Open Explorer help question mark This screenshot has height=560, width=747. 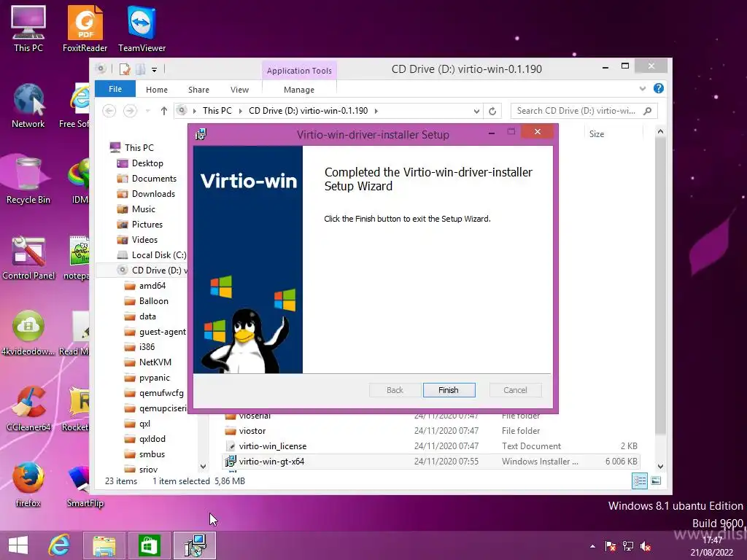[x=659, y=88]
